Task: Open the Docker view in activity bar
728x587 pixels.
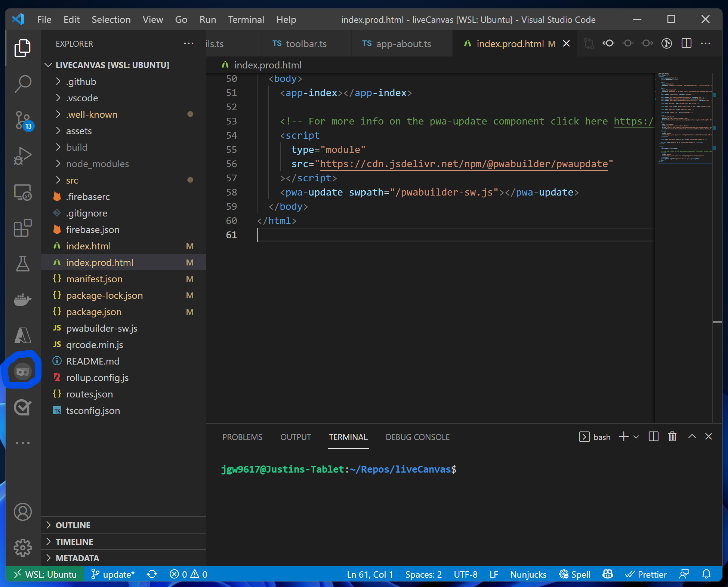Action: [23, 299]
